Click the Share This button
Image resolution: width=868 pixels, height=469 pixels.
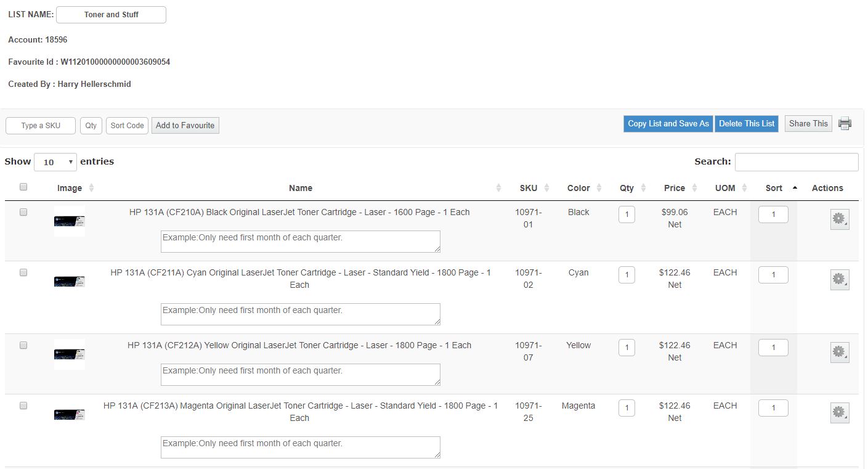(x=808, y=124)
